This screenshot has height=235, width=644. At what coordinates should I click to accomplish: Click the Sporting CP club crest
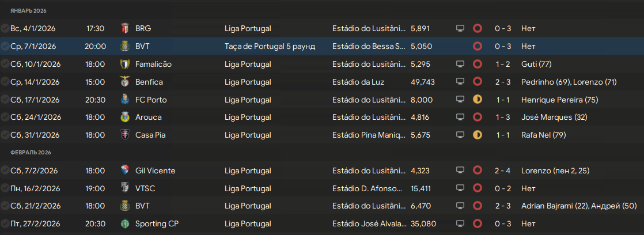click(x=124, y=224)
